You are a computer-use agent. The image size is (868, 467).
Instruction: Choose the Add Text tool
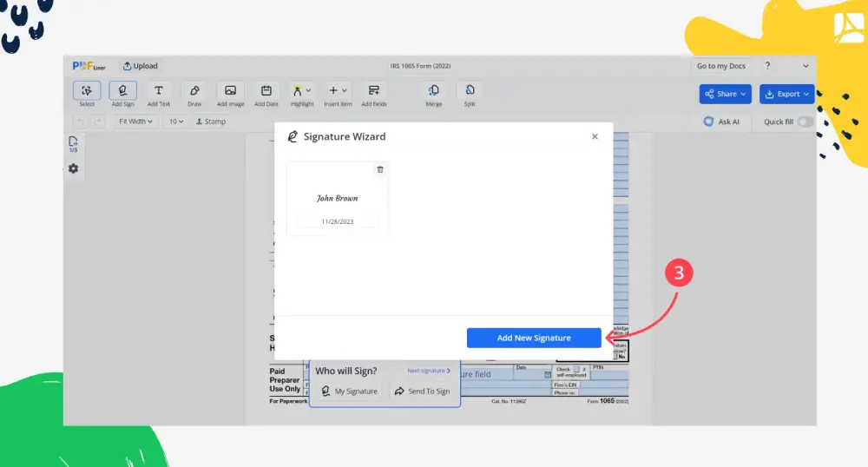point(159,91)
